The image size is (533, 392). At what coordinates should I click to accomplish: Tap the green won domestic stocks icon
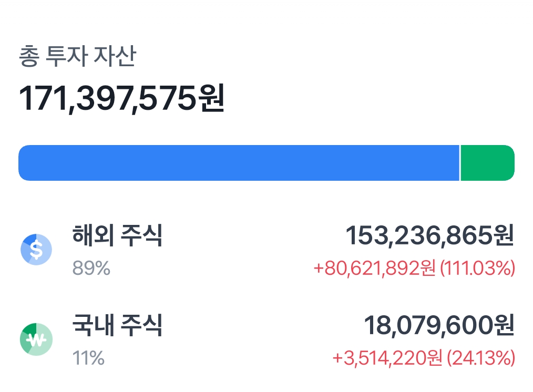tap(36, 339)
